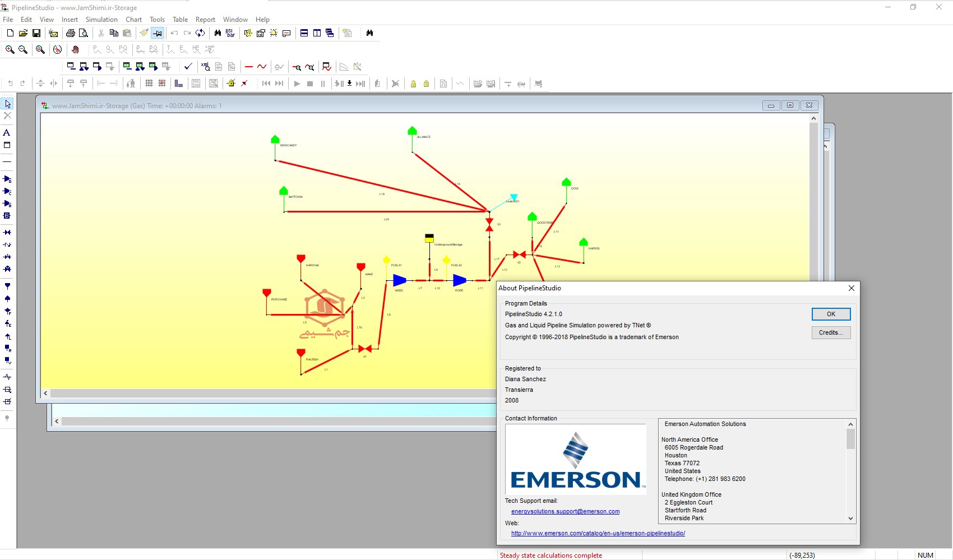Click the Print icon
953x560 pixels.
pos(71,33)
